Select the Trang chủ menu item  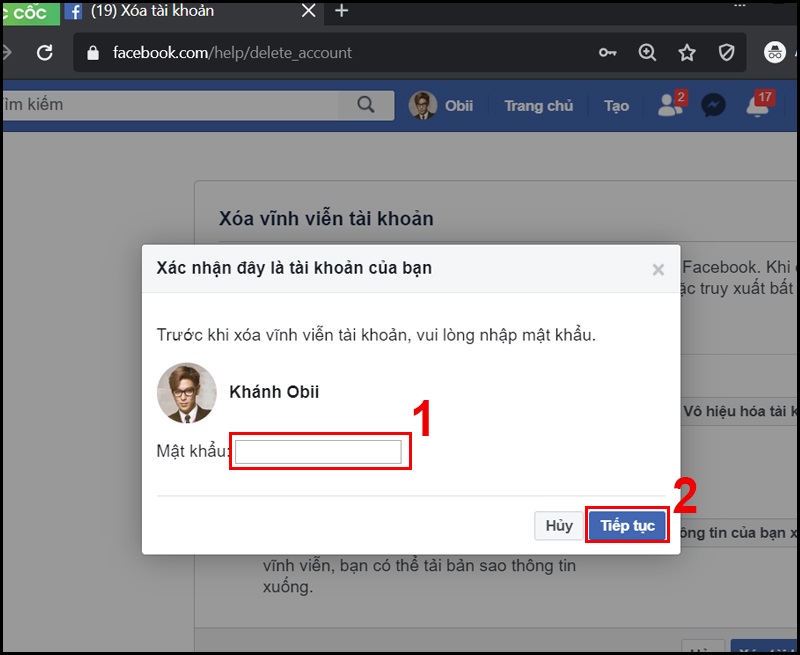tap(538, 105)
